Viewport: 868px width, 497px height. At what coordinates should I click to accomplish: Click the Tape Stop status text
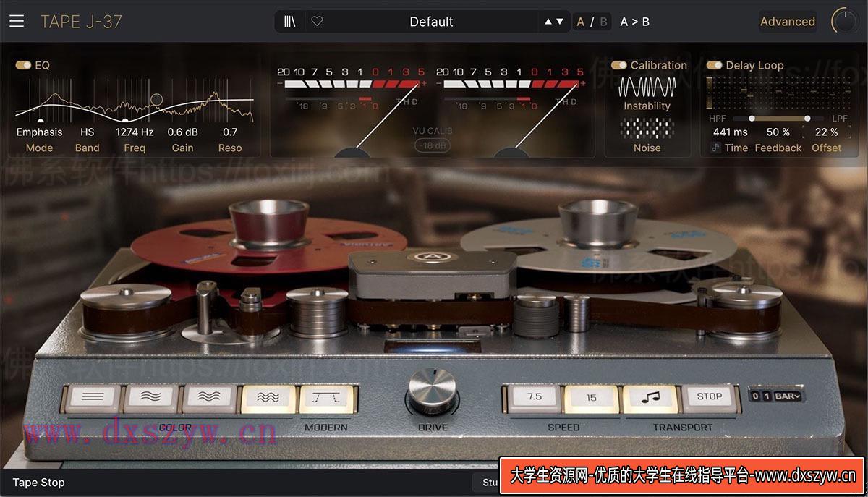point(38,483)
